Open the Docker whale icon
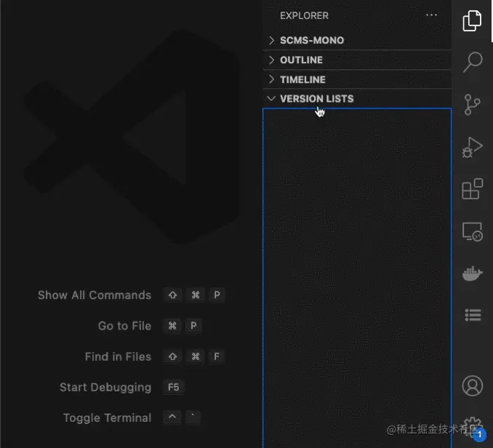The image size is (493, 448). 472,273
